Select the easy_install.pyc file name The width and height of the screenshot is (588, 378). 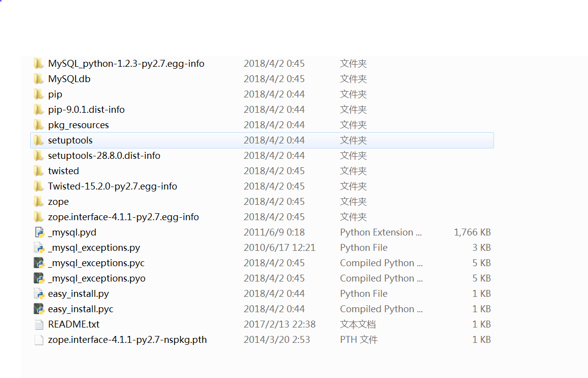pyautogui.click(x=81, y=309)
